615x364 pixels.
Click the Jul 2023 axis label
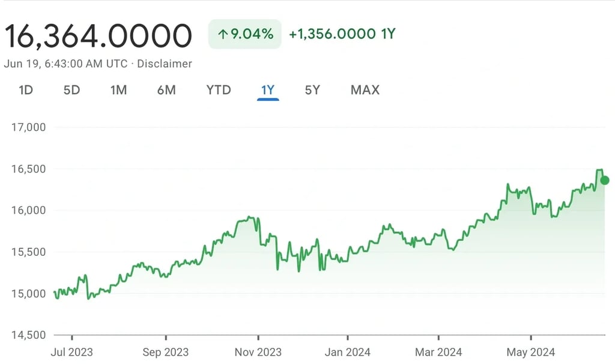[71, 352]
